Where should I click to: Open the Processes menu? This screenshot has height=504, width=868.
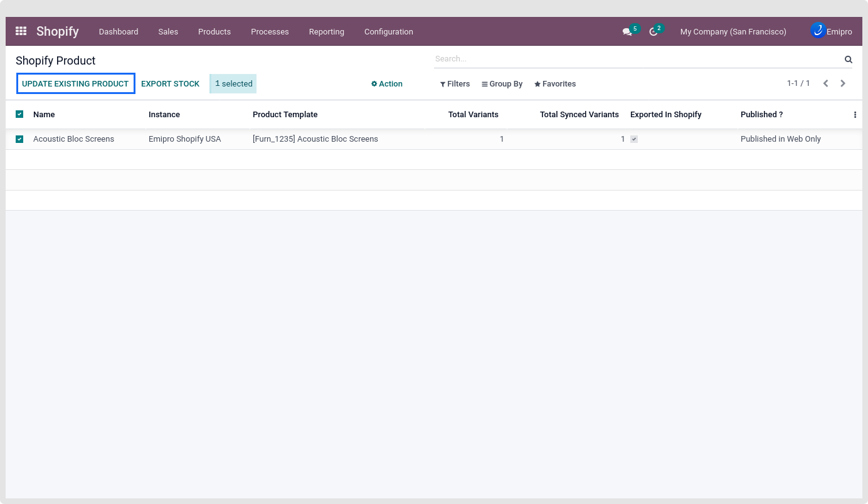270,31
